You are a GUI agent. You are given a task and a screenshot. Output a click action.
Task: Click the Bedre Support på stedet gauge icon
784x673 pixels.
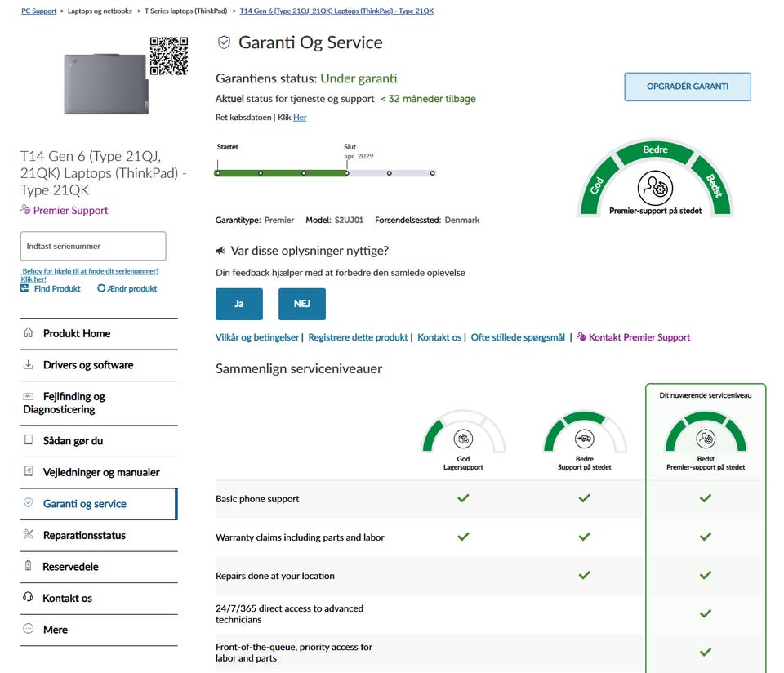584,439
